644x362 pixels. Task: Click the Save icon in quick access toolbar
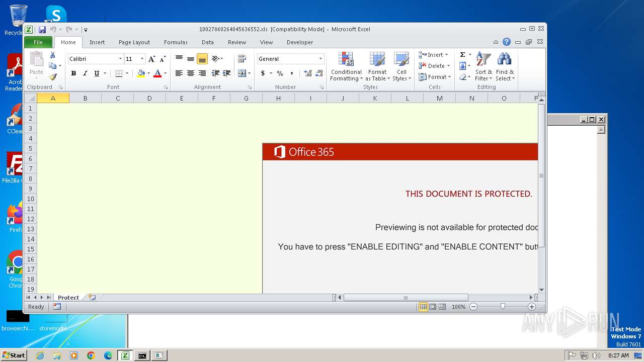42,30
